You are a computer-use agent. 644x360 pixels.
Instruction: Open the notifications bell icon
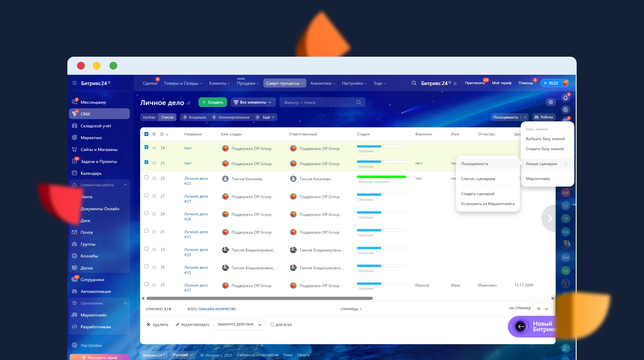565,98
